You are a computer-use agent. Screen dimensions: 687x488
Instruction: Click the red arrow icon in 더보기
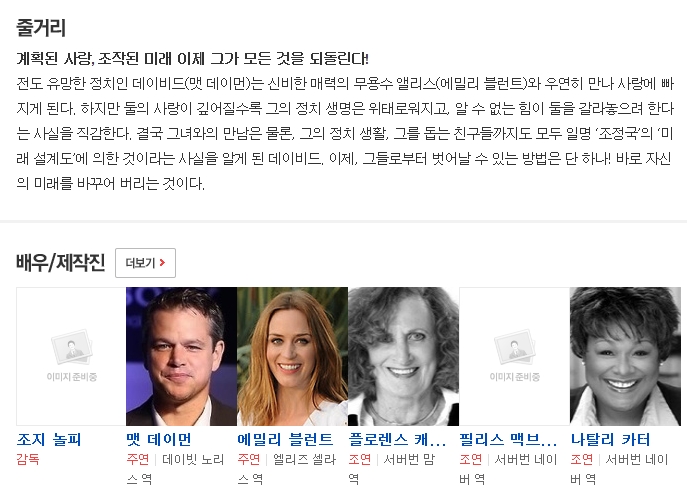point(163,262)
